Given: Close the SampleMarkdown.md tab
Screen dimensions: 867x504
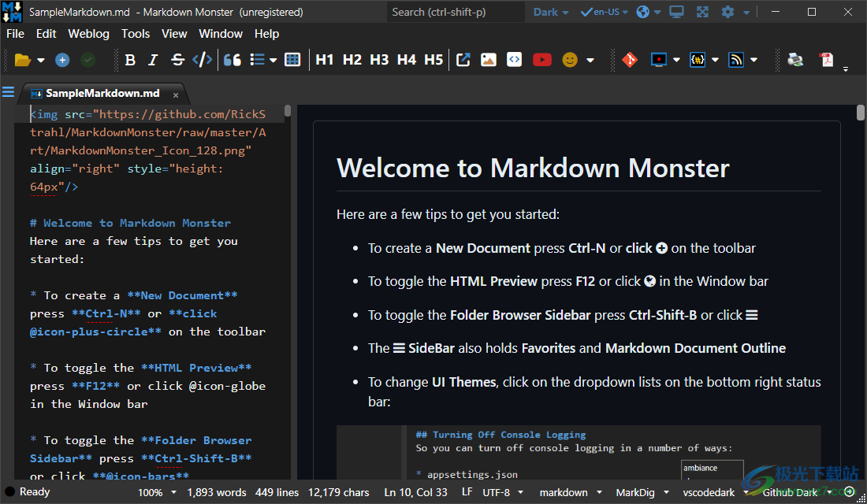Looking at the screenshot, I should pyautogui.click(x=176, y=95).
